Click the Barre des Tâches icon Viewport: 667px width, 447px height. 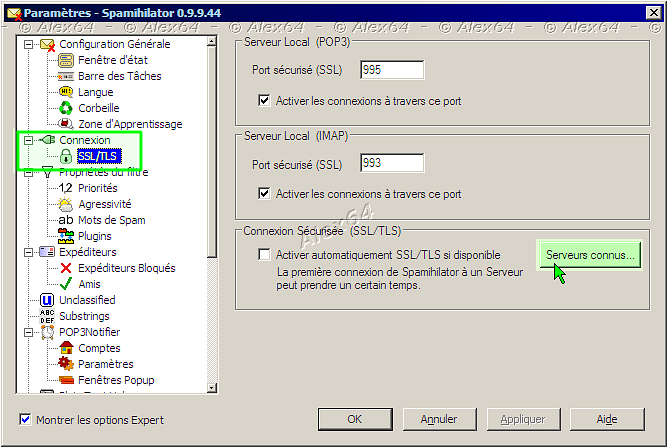66,77
